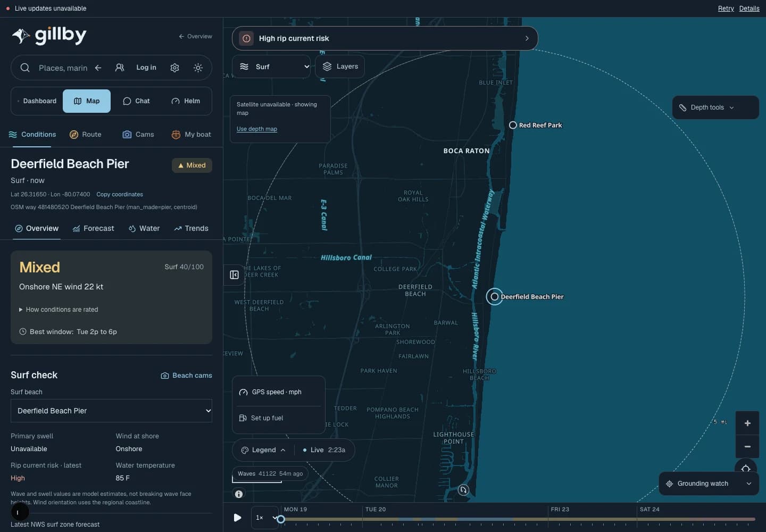The height and width of the screenshot is (532, 766).
Task: Click Set up fuel
Action: 279,418
